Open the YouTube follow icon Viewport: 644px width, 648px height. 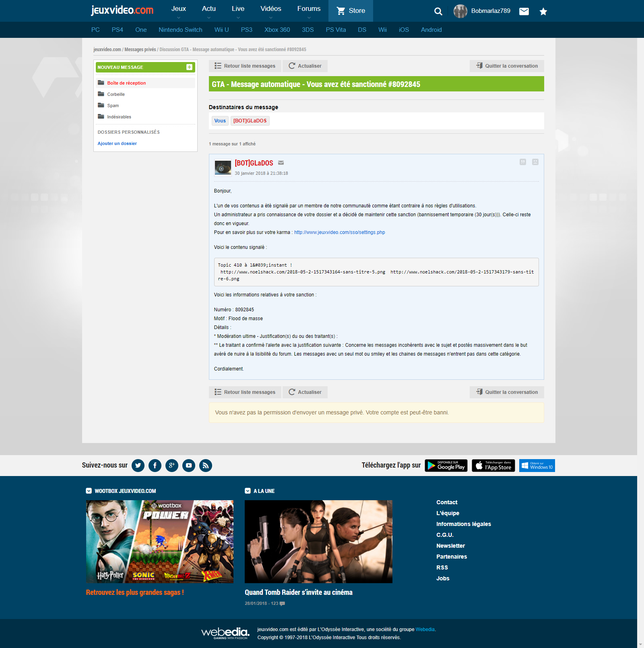[189, 466]
